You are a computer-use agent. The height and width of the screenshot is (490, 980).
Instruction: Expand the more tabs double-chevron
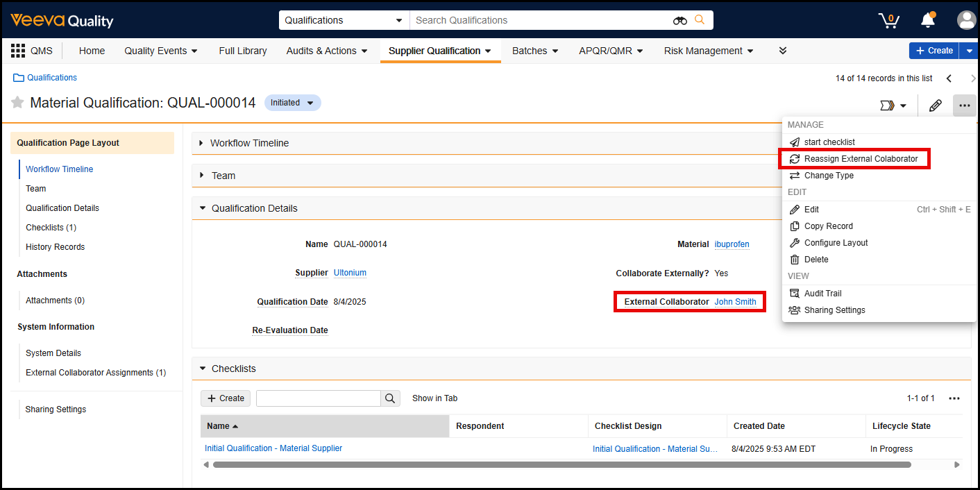(x=783, y=51)
